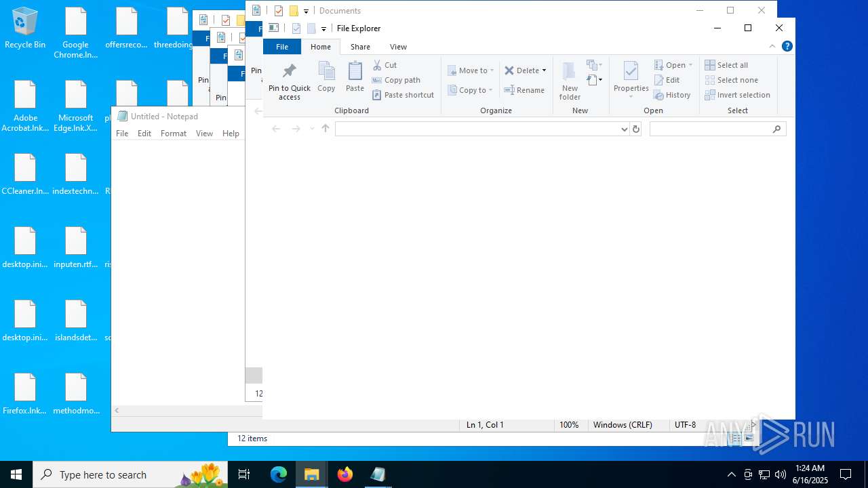Screen dimensions: 868x488
Task: Click the Back navigation arrow
Action: pos(276,129)
